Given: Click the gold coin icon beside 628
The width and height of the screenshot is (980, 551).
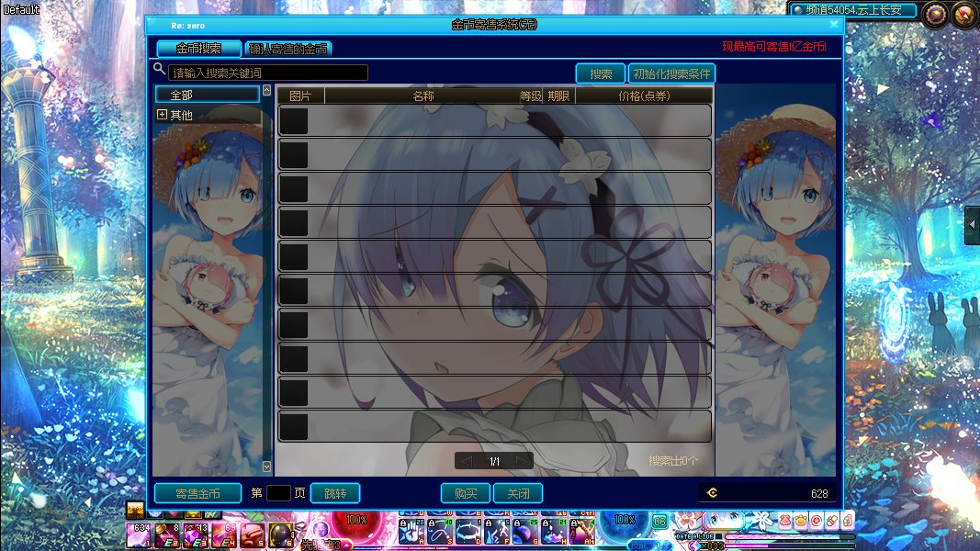Looking at the screenshot, I should click(712, 493).
